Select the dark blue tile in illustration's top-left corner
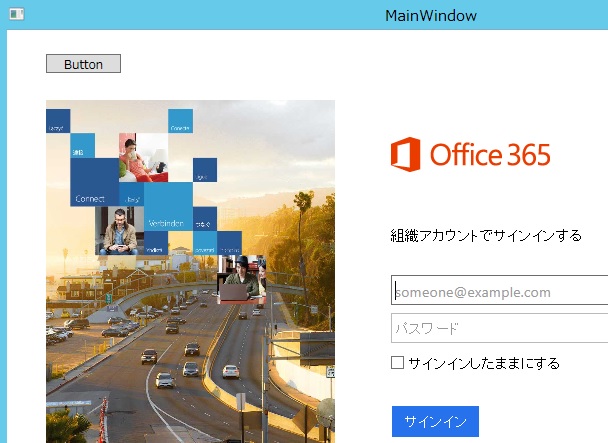Screen dimensions: 608x443 tap(58, 121)
